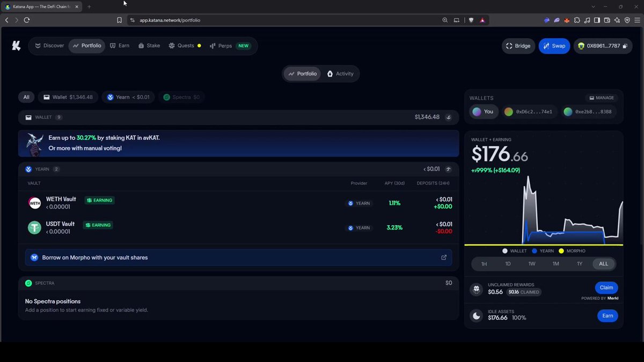Click the unclaimed rewards mask icon
644x362 pixels.
(x=477, y=289)
